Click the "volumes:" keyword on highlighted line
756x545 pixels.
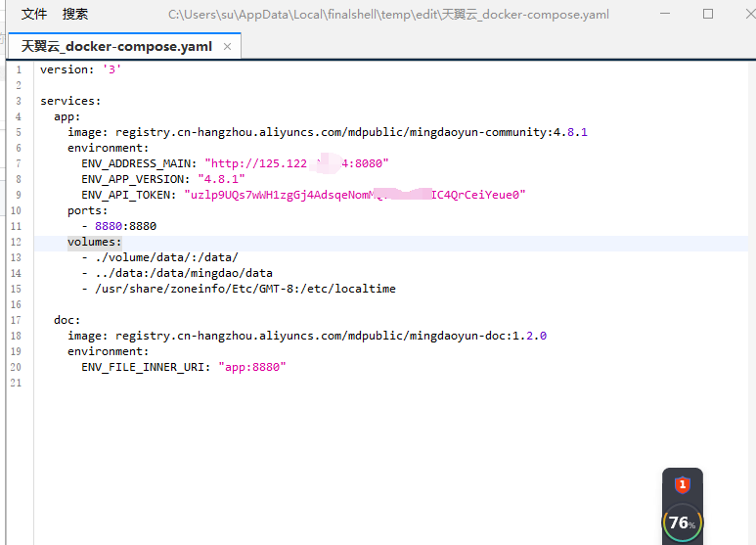point(94,242)
